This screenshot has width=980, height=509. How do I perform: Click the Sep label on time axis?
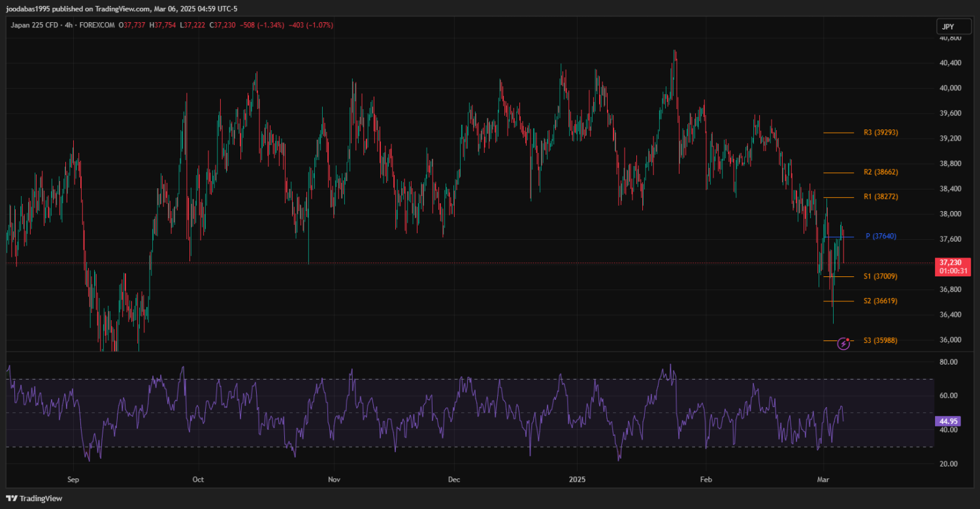73,480
